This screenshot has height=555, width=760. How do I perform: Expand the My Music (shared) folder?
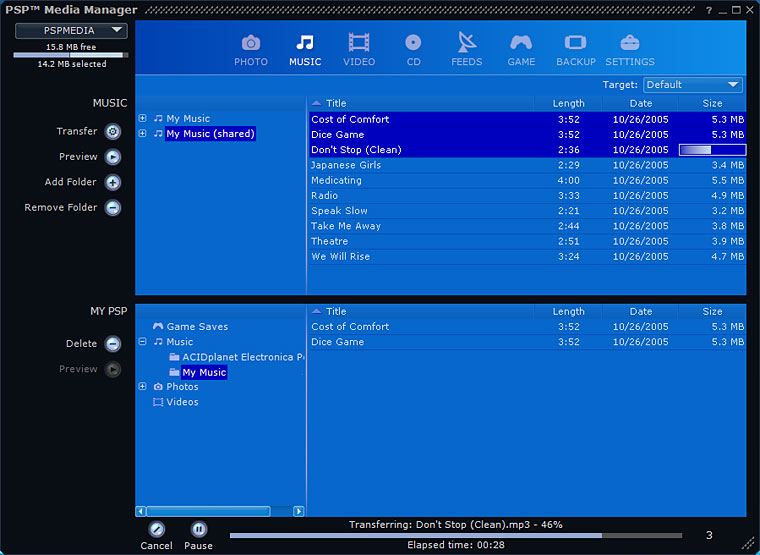click(x=143, y=134)
